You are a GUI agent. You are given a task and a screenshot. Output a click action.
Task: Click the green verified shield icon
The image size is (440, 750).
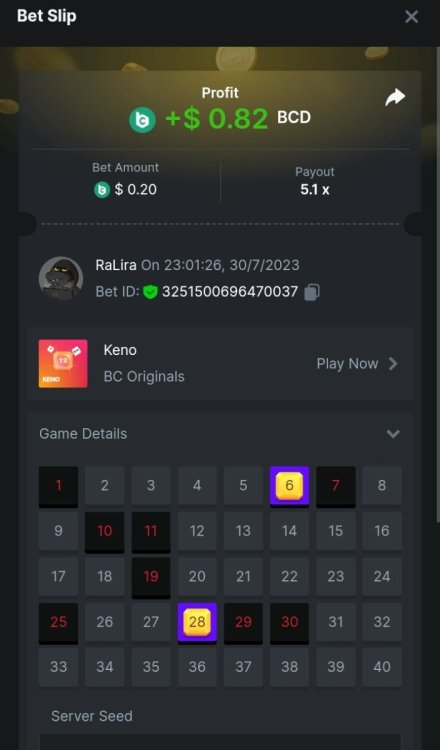click(150, 292)
